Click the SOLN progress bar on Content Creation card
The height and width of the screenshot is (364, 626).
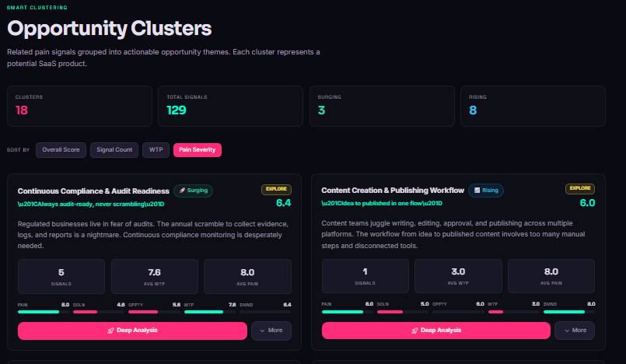tap(403, 312)
